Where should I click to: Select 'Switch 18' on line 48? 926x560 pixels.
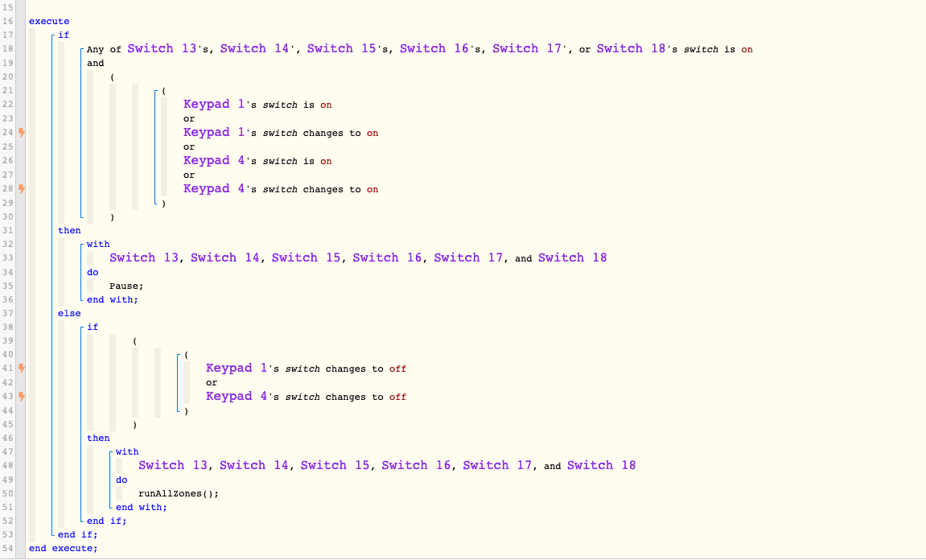601,466
